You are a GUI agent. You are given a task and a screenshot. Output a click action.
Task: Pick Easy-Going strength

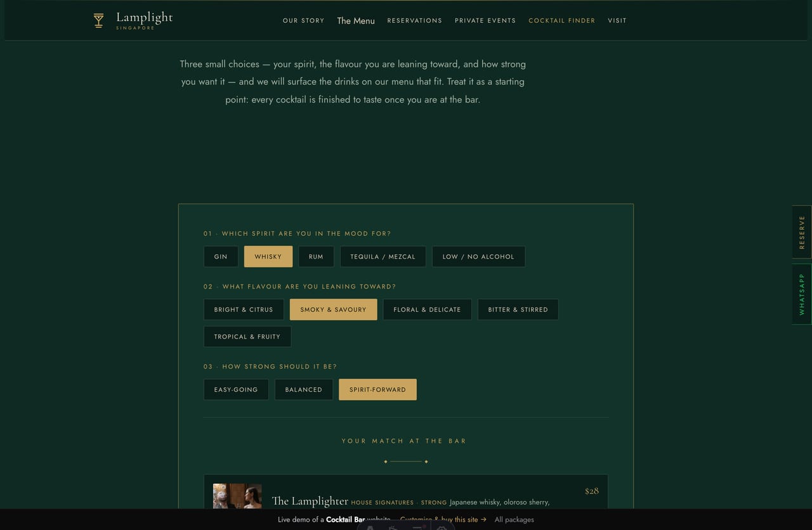pos(236,390)
